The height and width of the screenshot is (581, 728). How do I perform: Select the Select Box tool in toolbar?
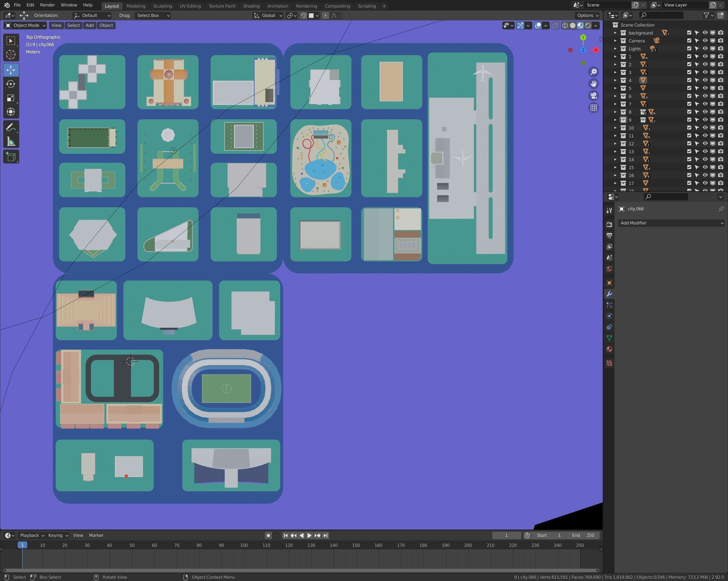[x=11, y=41]
